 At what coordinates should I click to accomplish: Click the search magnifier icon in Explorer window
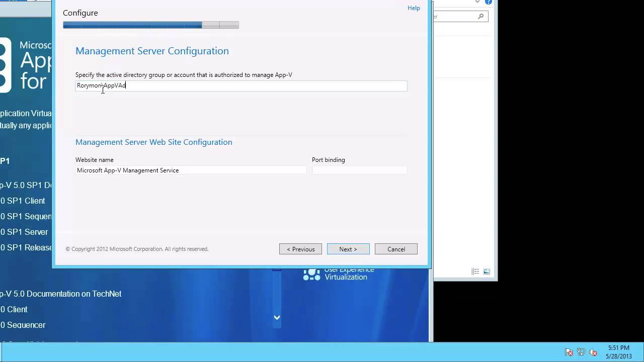click(x=481, y=17)
